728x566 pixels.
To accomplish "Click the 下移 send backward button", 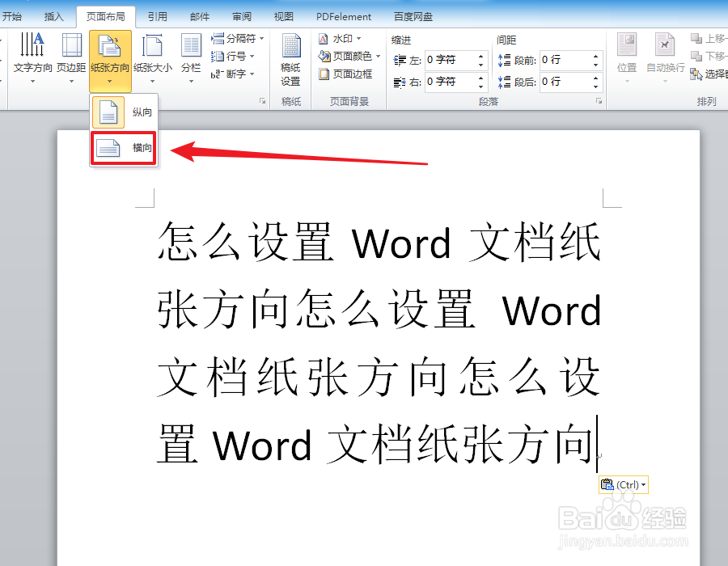I will 709,56.
